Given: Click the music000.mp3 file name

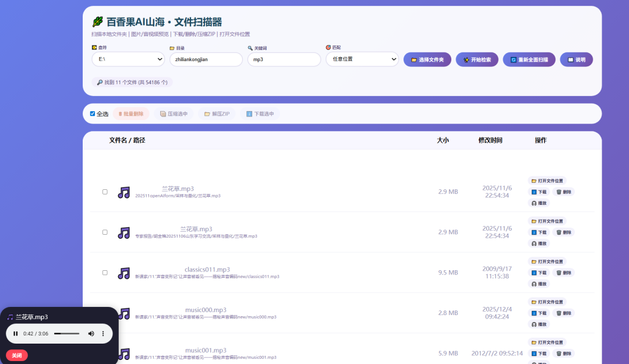Looking at the screenshot, I should [x=206, y=310].
